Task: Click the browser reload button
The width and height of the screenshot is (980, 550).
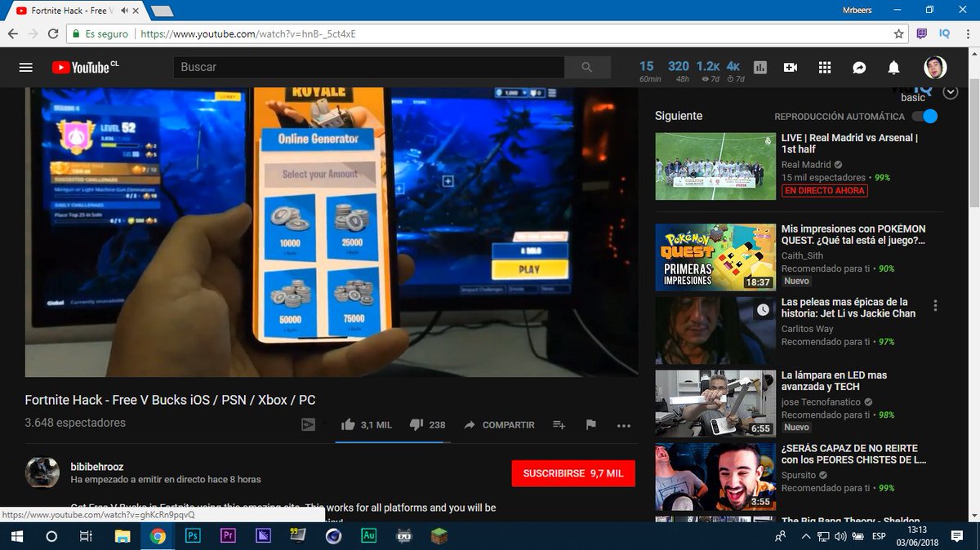Action: click(53, 34)
